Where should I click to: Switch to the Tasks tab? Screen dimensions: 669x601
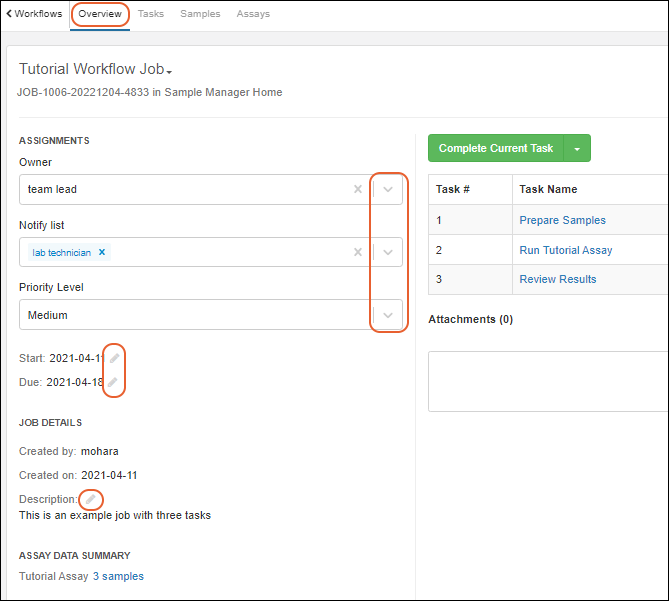point(151,14)
